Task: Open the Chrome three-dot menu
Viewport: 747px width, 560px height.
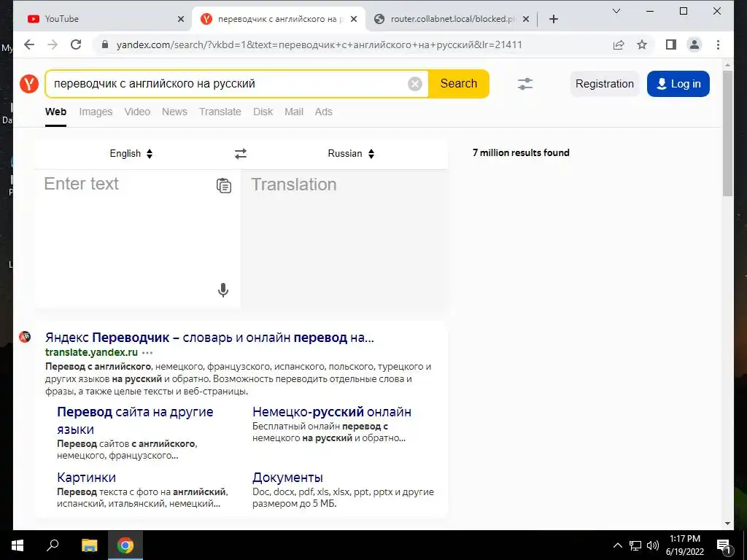Action: coord(718,44)
